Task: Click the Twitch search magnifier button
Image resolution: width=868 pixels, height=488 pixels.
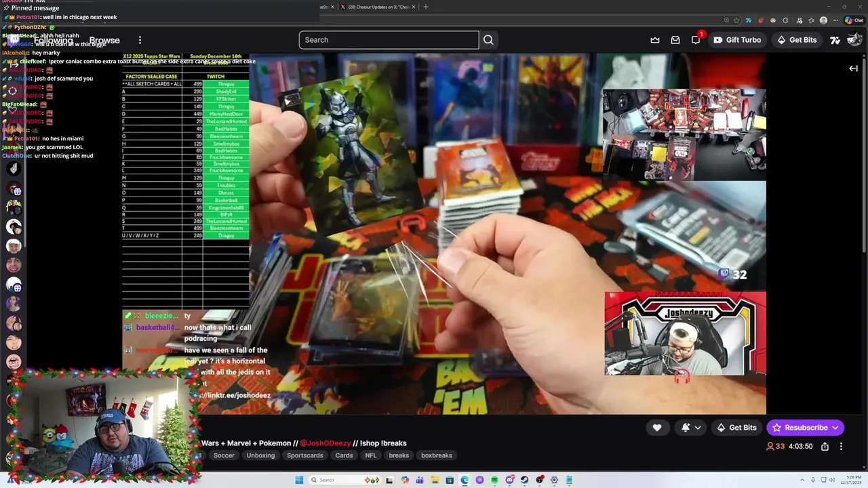Action: pyautogui.click(x=488, y=40)
